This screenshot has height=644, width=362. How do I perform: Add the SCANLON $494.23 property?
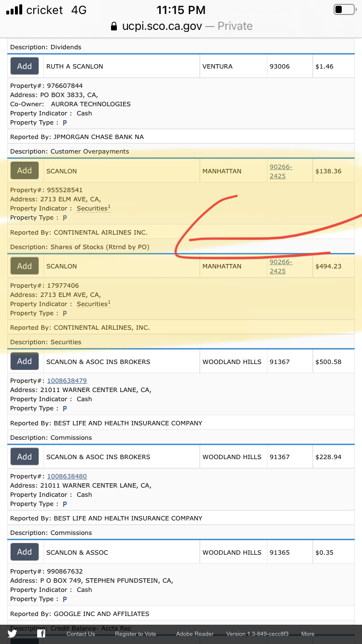[25, 266]
